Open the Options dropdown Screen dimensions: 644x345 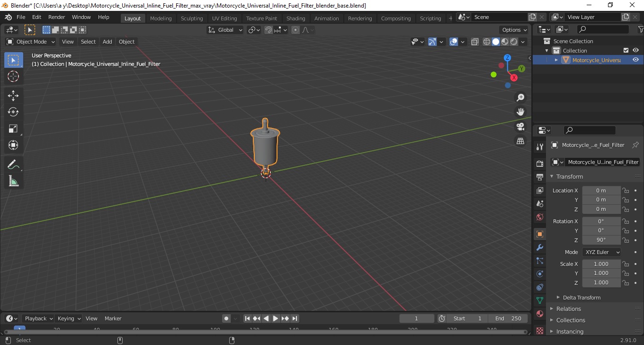coord(514,30)
